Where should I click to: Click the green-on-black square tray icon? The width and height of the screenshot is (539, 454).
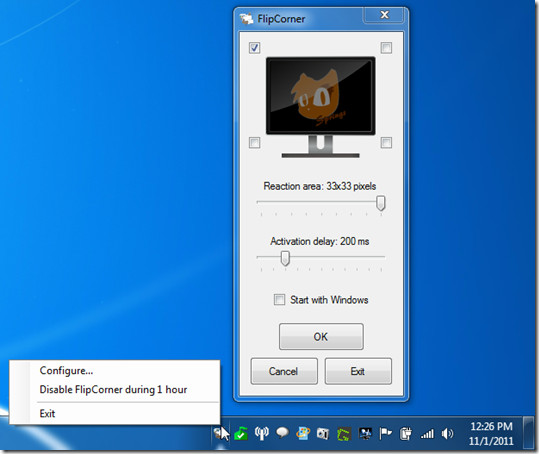tap(344, 434)
